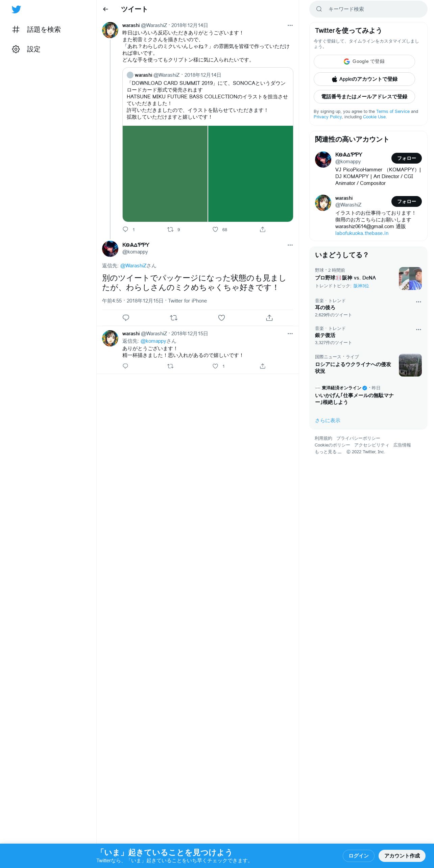Click the ログイン button in bottom bar
434x868 pixels.
coord(359,855)
